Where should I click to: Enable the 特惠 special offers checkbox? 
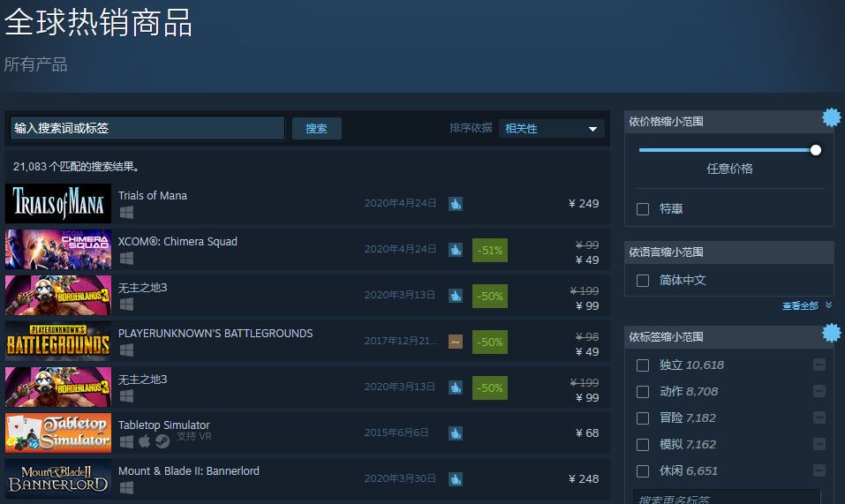coord(643,209)
